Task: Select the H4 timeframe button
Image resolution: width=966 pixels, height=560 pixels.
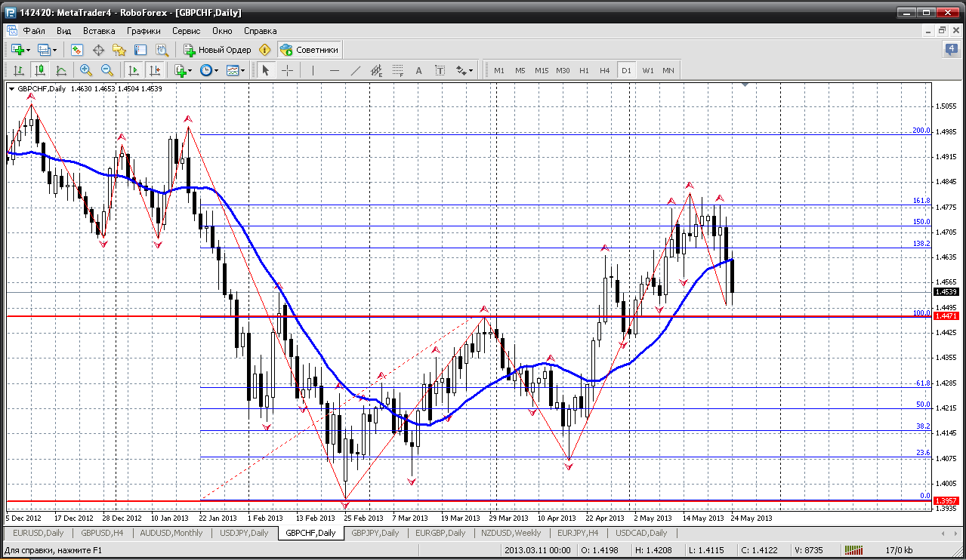Action: point(604,70)
